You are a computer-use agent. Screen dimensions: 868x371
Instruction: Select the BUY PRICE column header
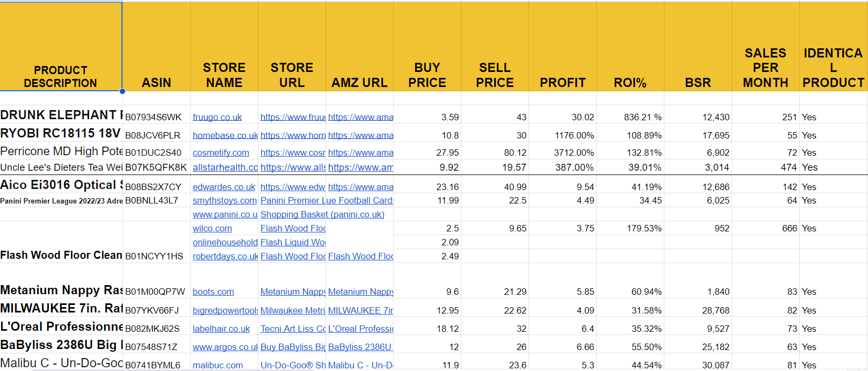(427, 46)
